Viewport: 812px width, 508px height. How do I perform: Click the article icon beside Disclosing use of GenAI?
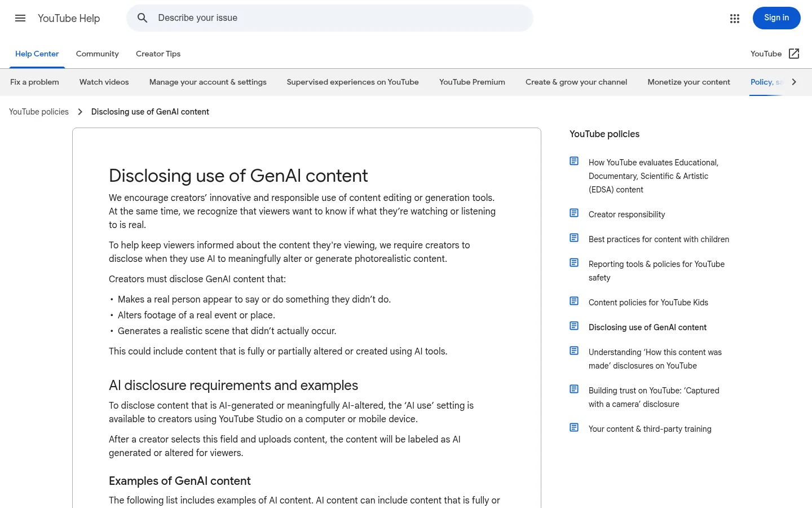pos(574,326)
